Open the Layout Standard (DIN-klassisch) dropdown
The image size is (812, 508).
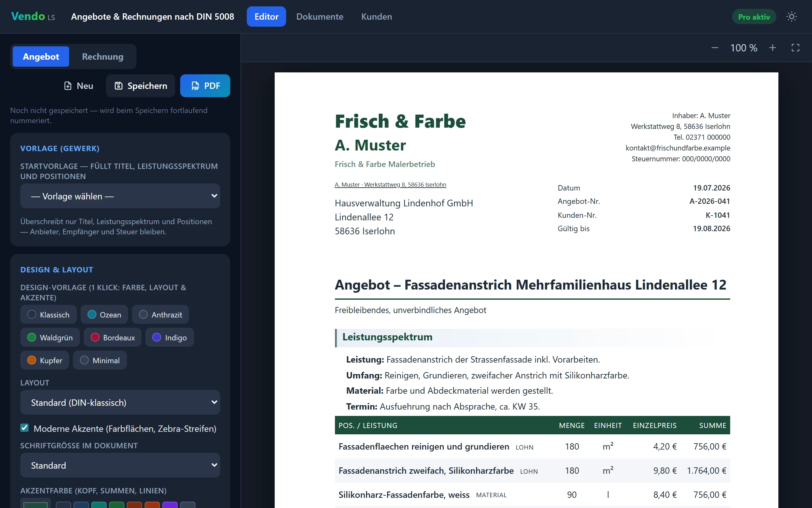click(120, 402)
